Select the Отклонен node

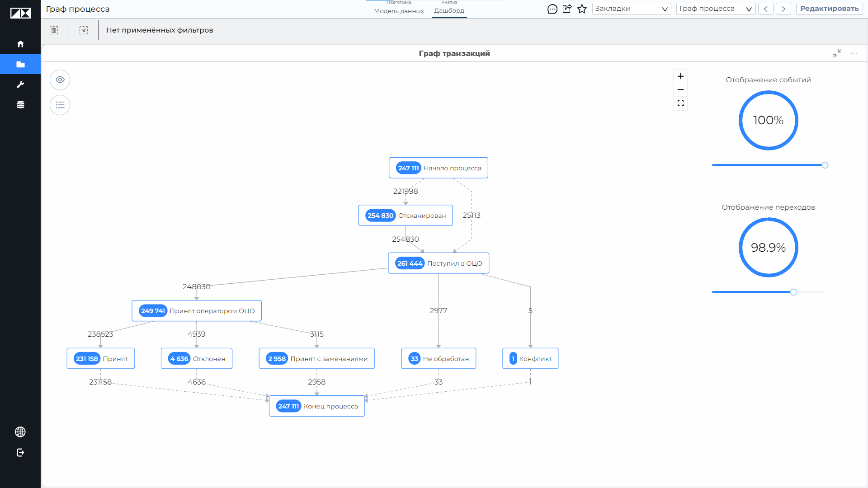(197, 359)
